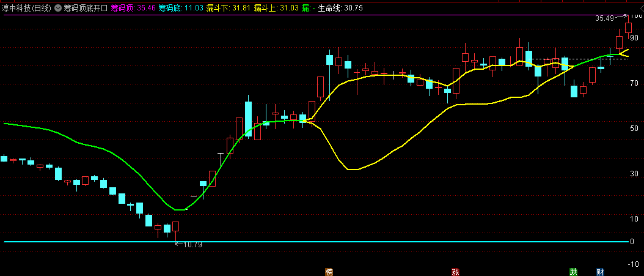The width and height of the screenshot is (644, 276).
Task: Select the 生命线: 30.75 value label
Action: 340,8
